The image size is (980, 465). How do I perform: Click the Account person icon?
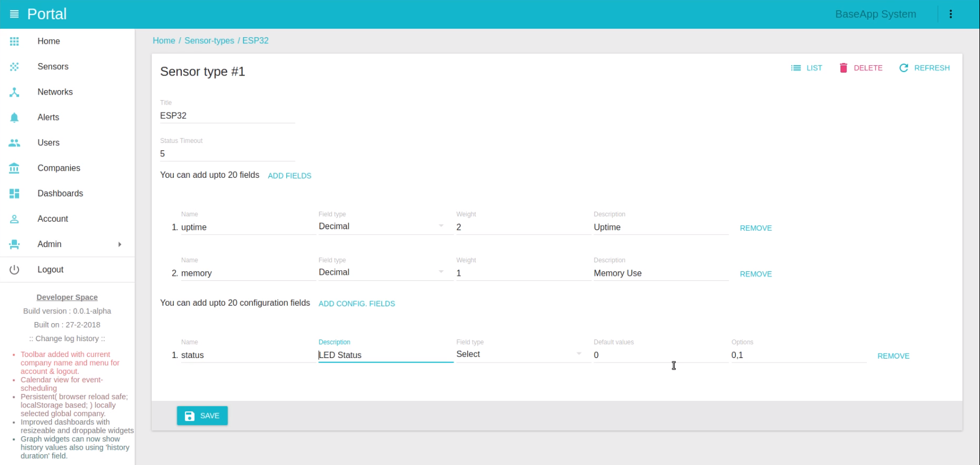pyautogui.click(x=14, y=218)
